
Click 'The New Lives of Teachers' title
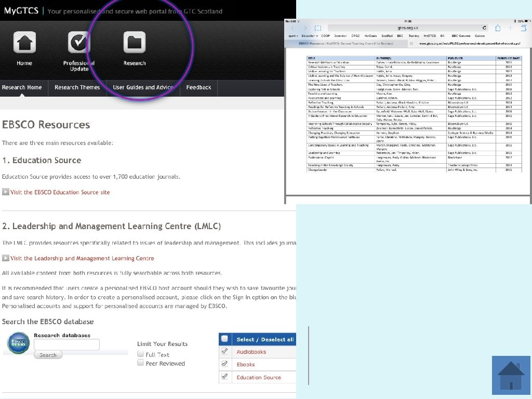click(325, 85)
